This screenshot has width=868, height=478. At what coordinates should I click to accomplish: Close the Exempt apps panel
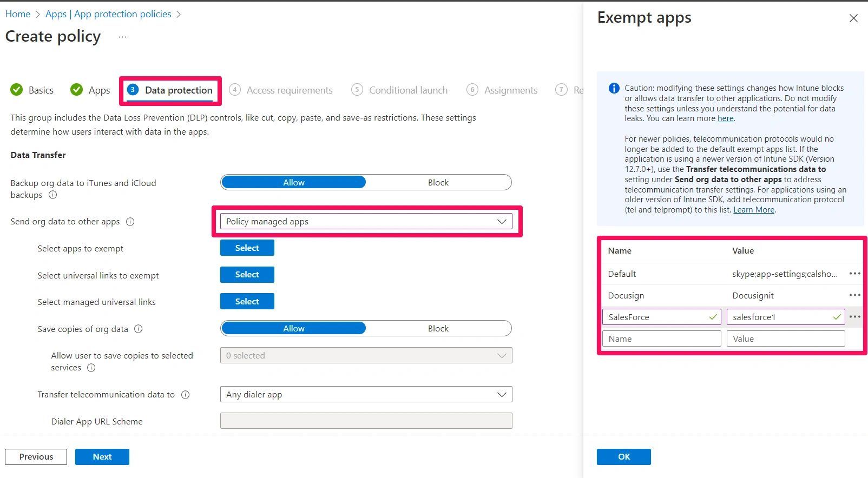point(853,18)
